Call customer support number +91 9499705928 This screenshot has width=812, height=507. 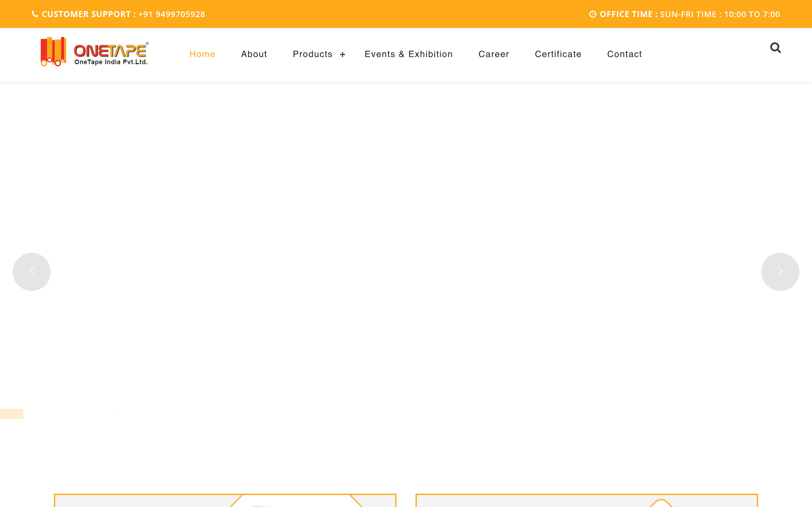pos(172,14)
